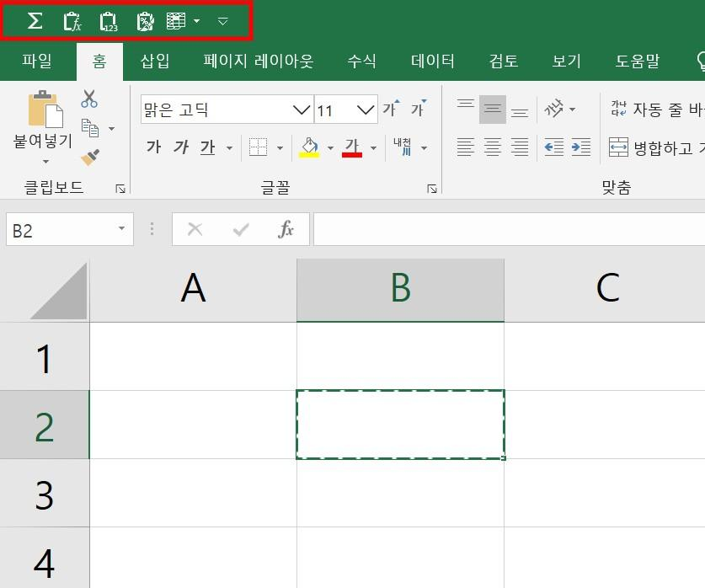The width and height of the screenshot is (705, 588).
Task: Open underline style dropdown arrow
Action: [x=229, y=148]
